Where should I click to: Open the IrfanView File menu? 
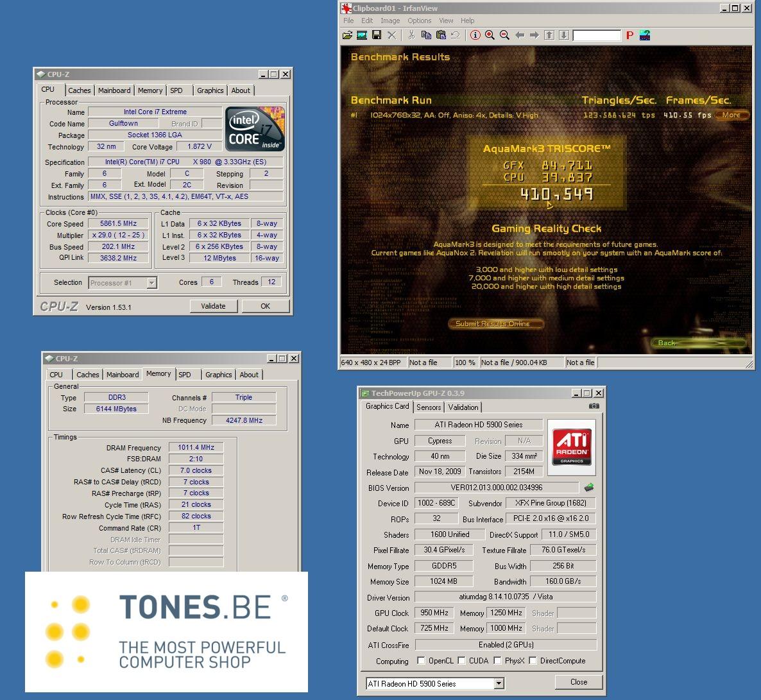point(348,21)
